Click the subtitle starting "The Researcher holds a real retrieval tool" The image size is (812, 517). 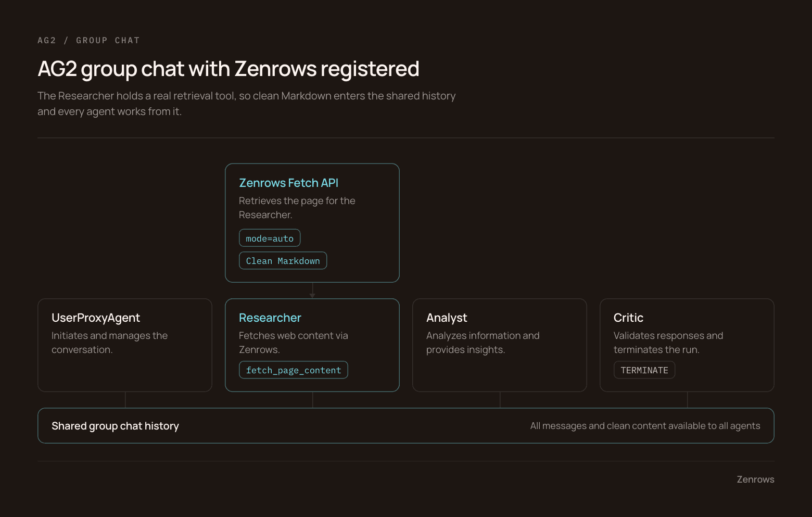coord(247,104)
